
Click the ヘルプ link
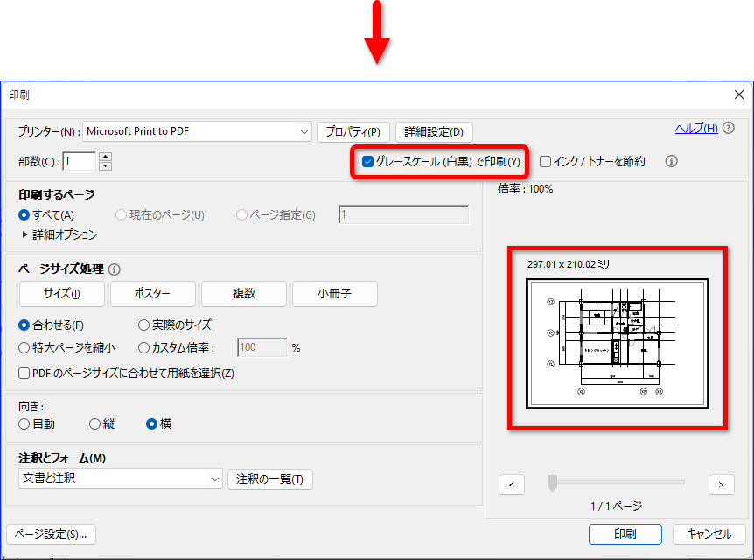point(696,128)
